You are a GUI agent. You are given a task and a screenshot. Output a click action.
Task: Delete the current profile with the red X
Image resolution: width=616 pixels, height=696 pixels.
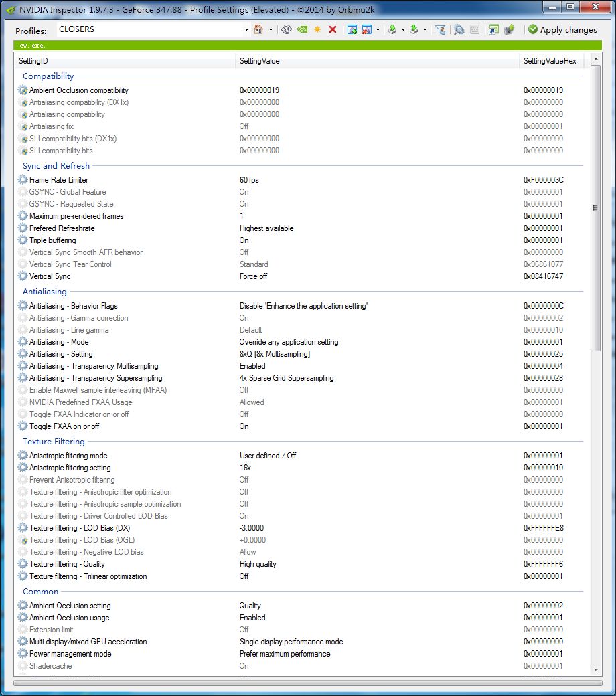tap(333, 29)
